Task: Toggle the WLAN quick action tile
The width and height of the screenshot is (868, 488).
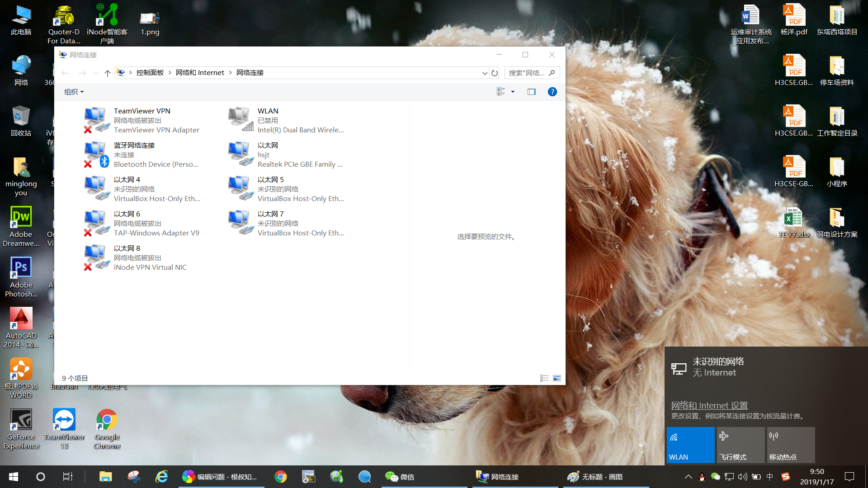Action: pyautogui.click(x=690, y=445)
